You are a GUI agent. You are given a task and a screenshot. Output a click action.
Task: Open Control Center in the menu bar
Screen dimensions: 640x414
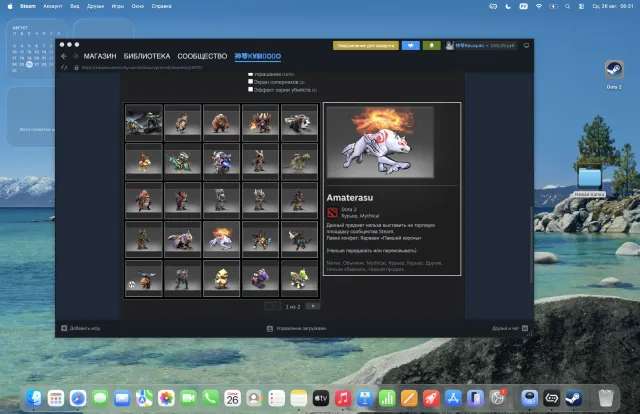582,6
